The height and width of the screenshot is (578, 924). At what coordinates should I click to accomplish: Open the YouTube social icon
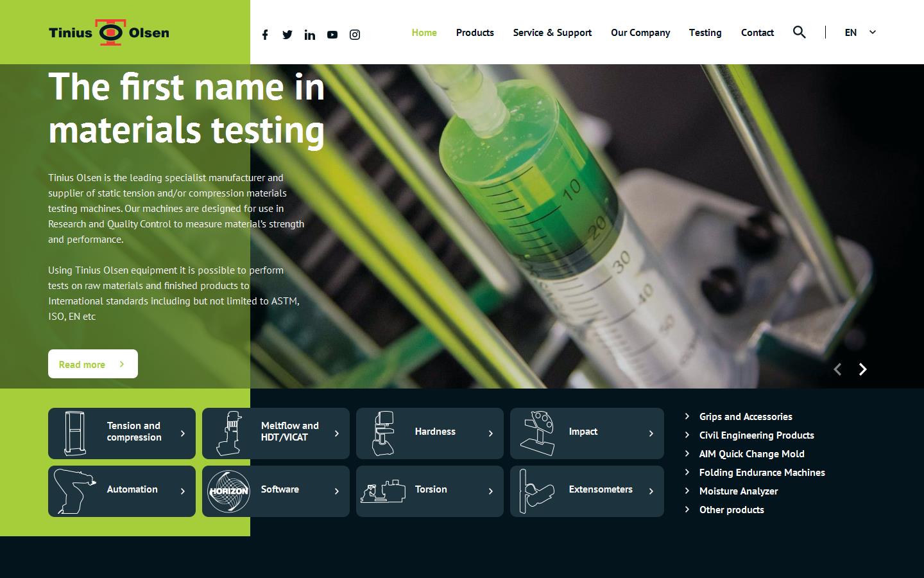pos(332,35)
